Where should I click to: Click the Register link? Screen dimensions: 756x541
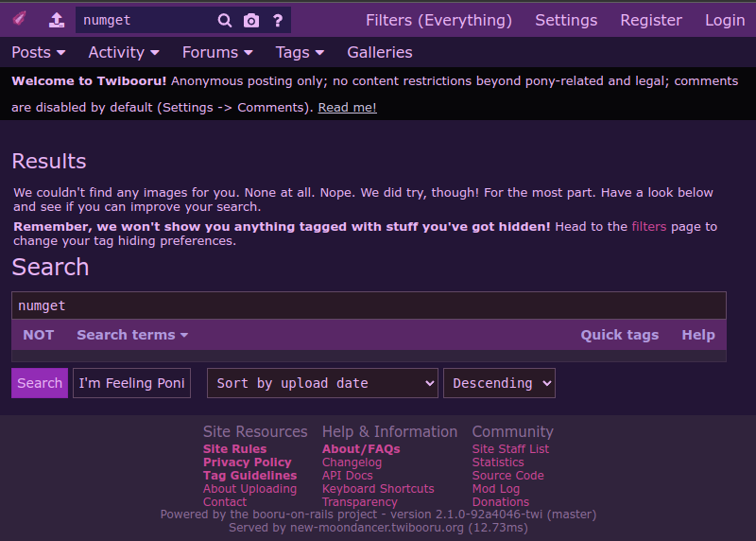tap(651, 20)
